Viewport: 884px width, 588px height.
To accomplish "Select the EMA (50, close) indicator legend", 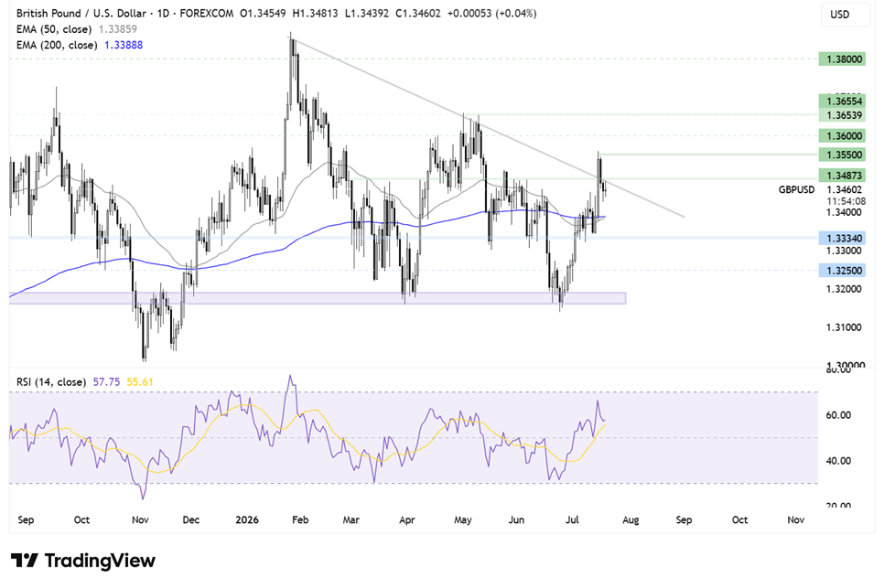I will 76,29.
